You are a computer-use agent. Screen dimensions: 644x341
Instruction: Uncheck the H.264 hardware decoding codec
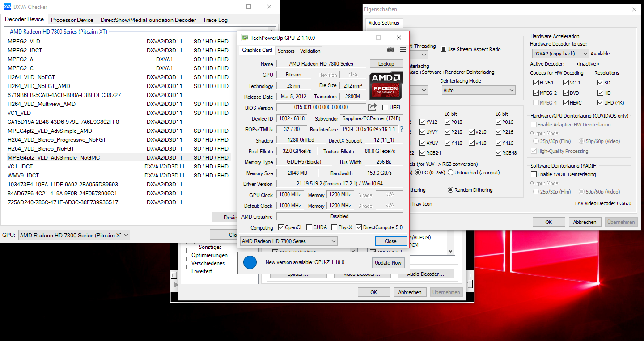(x=536, y=83)
